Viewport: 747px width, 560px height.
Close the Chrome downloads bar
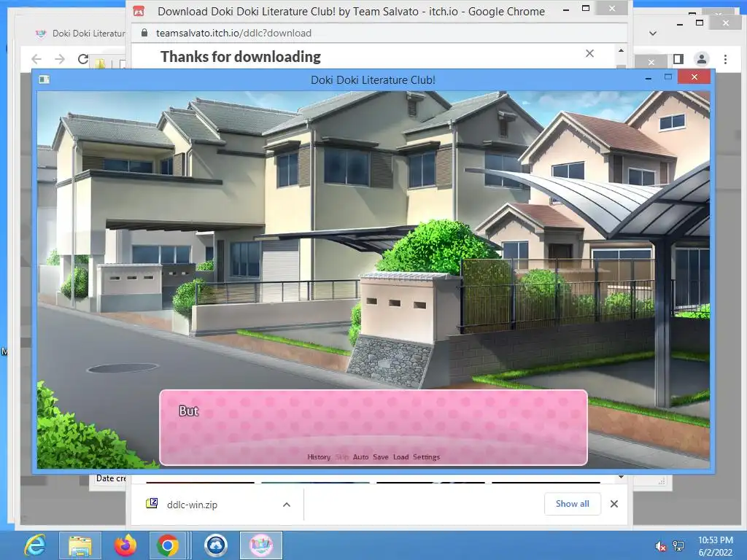(614, 504)
